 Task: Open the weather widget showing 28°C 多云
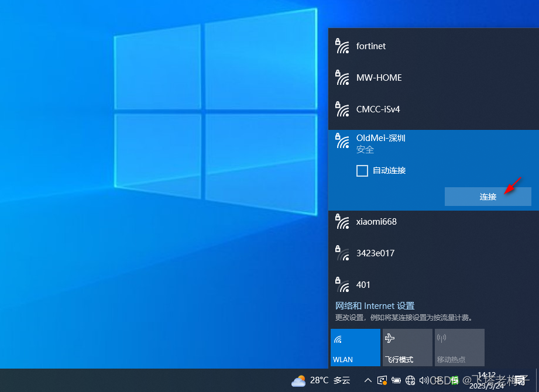(x=321, y=380)
